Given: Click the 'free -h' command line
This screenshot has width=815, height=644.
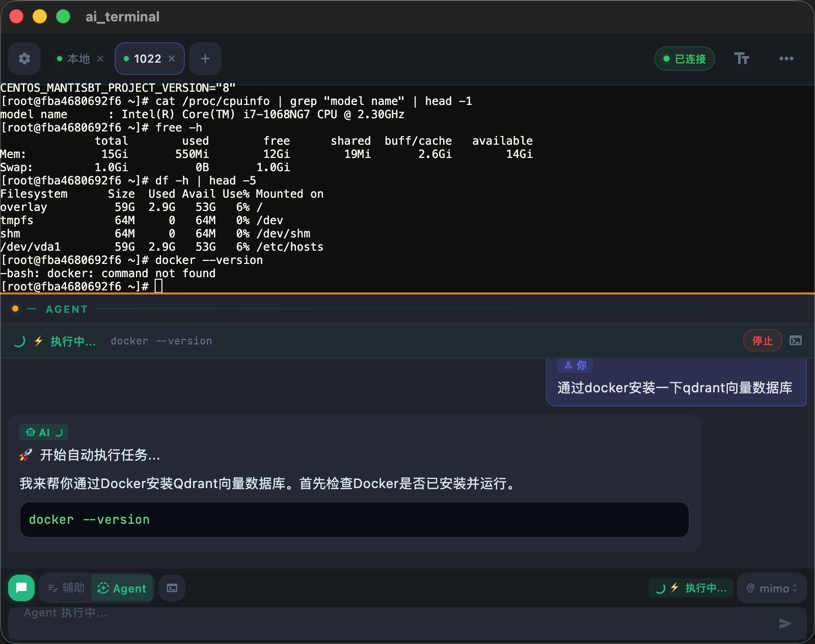Looking at the screenshot, I should click(101, 127).
